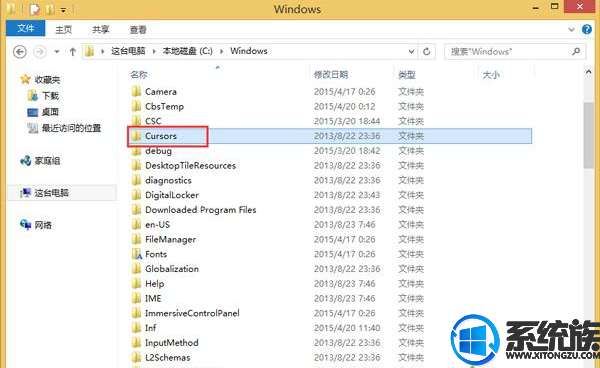This screenshot has height=368, width=600.
Task: Expand the ribbon with the chevron
Action: [x=571, y=29]
